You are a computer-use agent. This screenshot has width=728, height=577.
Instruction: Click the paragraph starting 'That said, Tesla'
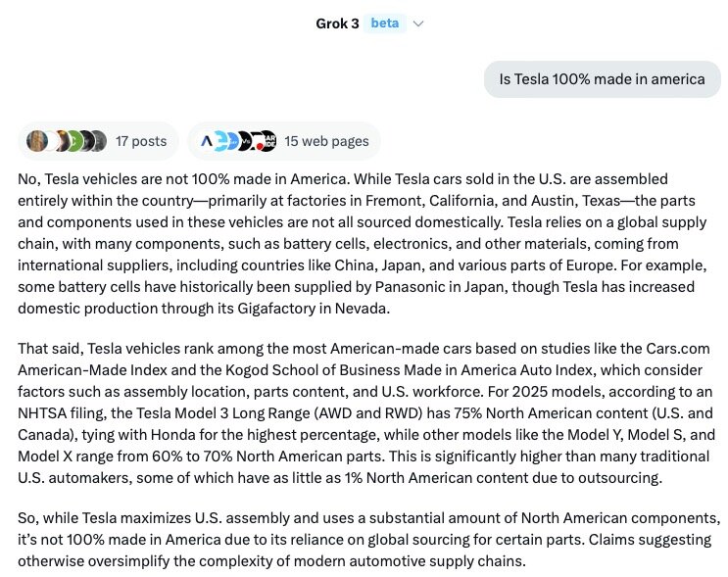[x=363, y=413]
